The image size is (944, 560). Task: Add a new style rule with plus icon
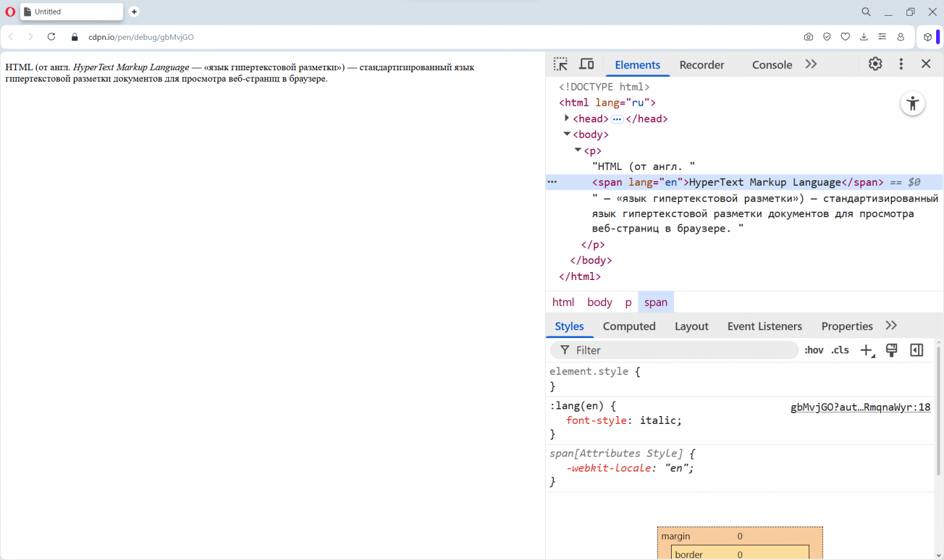(867, 350)
